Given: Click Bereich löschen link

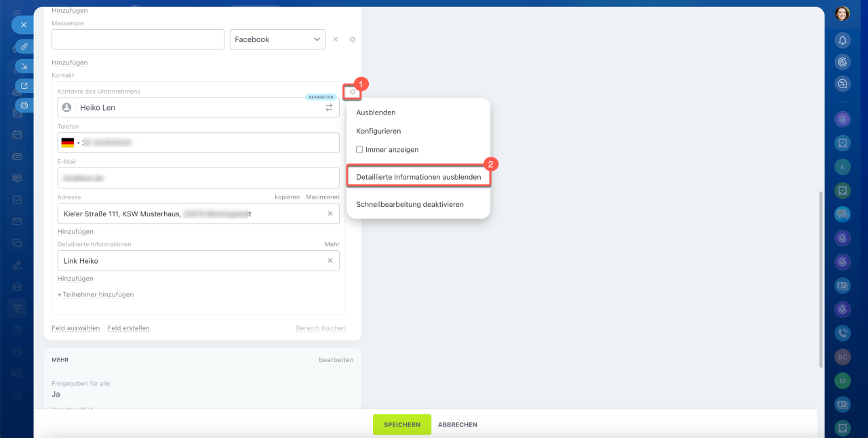Looking at the screenshot, I should click(x=321, y=328).
